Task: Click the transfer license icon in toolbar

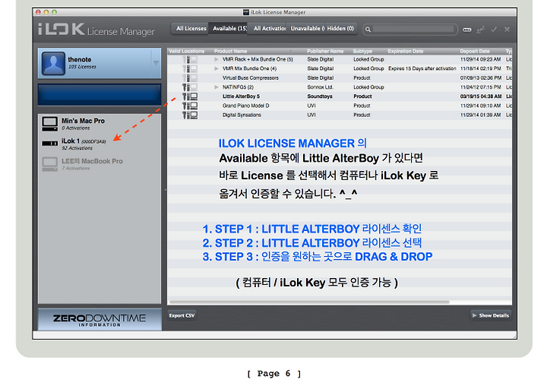Action: click(x=481, y=30)
